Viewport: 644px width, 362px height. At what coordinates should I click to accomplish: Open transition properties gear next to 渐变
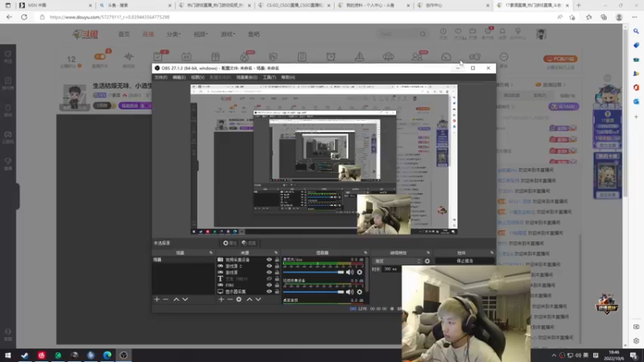(x=427, y=261)
